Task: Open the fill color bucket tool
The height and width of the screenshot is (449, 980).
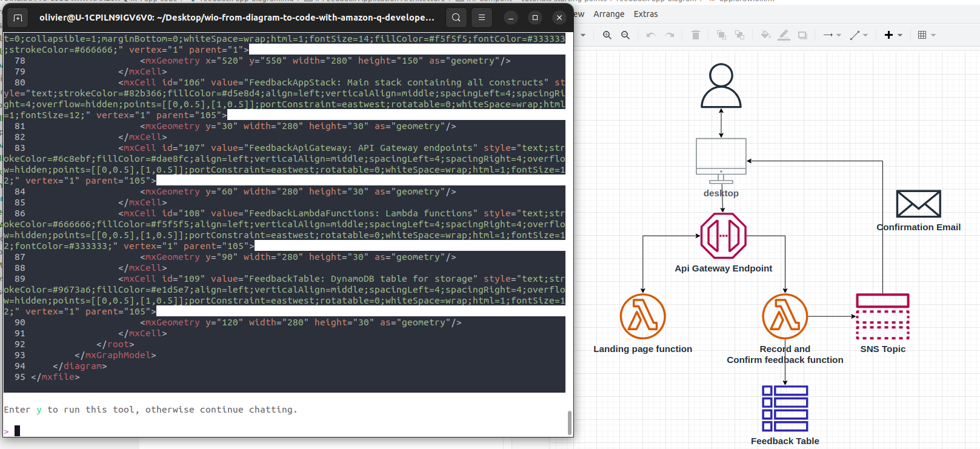Action: [765, 35]
